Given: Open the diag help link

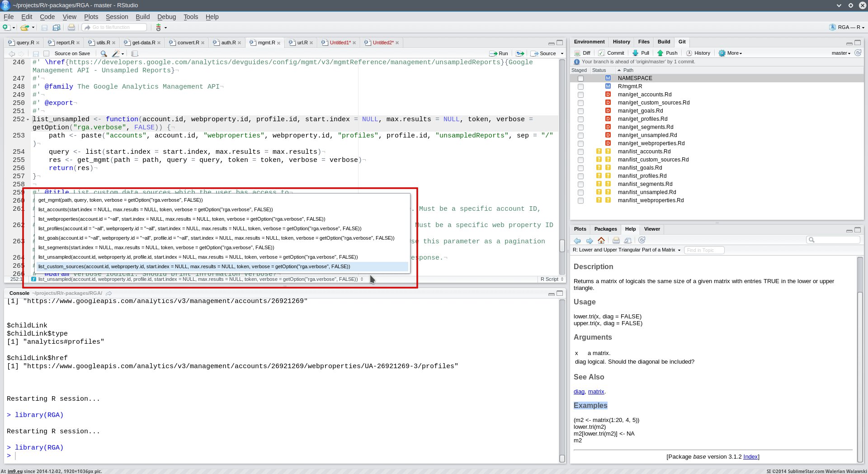Looking at the screenshot, I should [x=579, y=392].
